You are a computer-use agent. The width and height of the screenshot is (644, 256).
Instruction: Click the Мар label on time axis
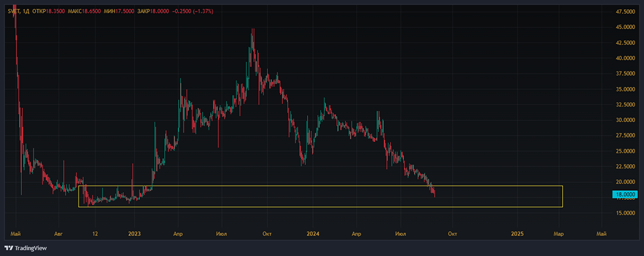tap(558, 234)
